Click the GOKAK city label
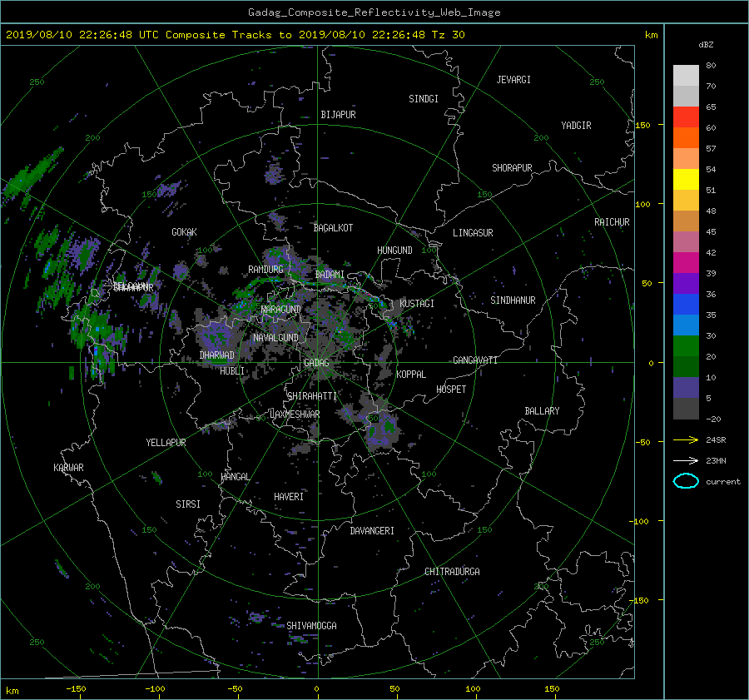The image size is (749, 700). pos(184,232)
